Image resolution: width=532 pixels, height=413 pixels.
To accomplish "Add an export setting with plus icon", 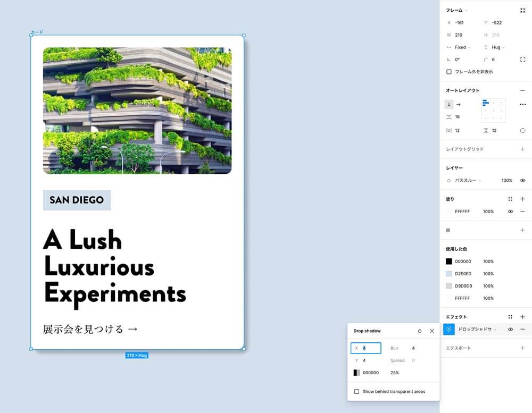I will (x=522, y=348).
